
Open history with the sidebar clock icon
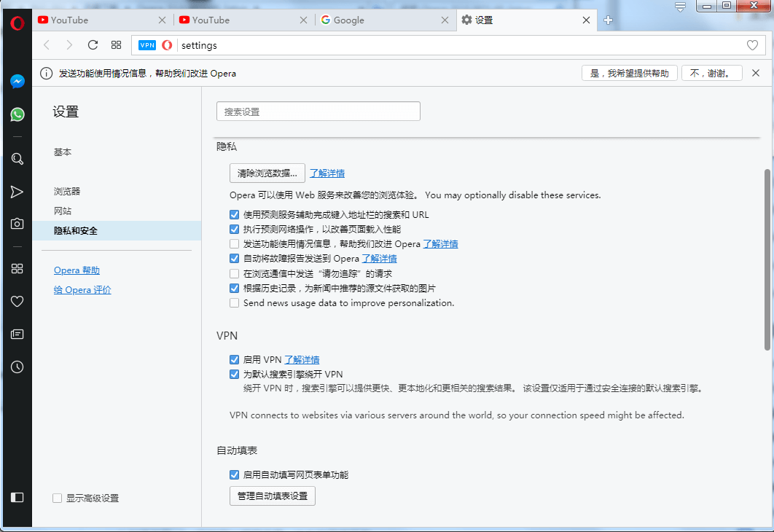[17, 367]
